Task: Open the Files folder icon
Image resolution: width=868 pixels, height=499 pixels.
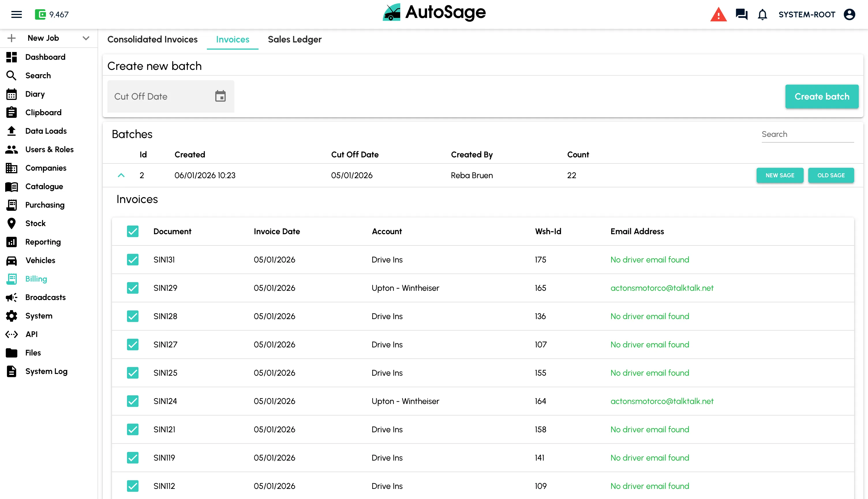Action: (x=12, y=353)
